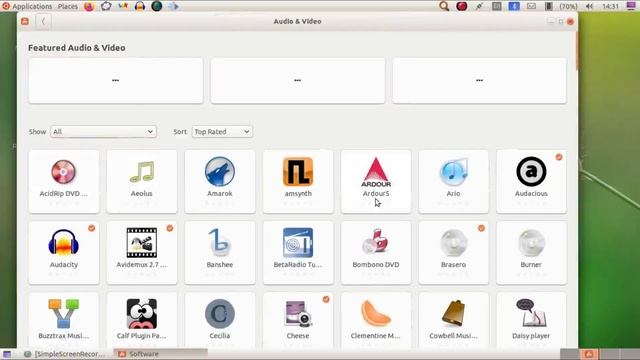Click the window's vertical scrollbar
This screenshot has width=640, height=360.
[576, 51]
